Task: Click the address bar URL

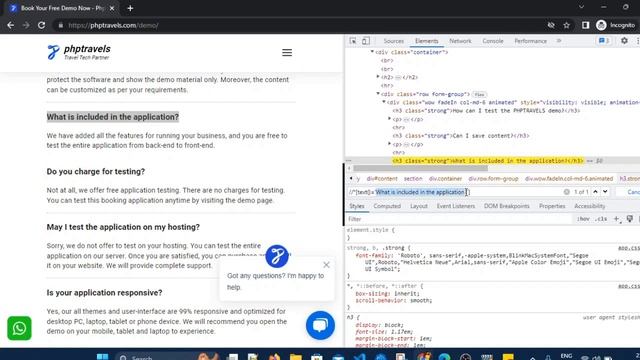Action: pos(113,25)
